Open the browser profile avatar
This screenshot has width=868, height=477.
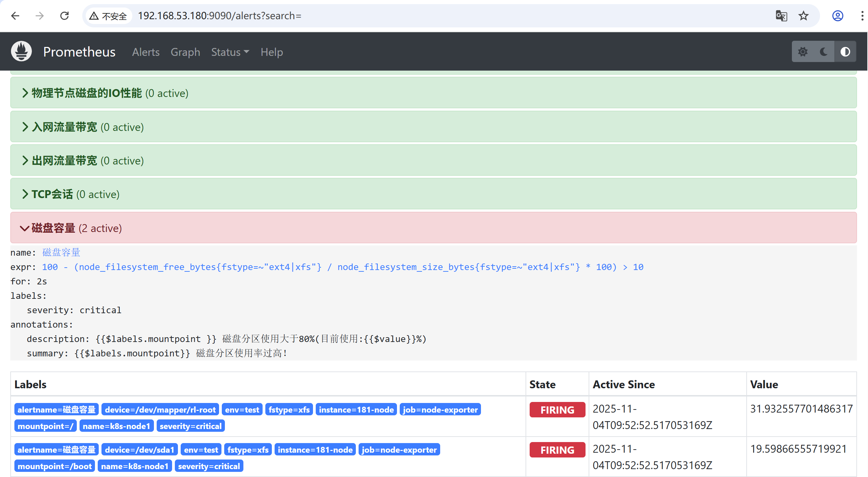837,16
